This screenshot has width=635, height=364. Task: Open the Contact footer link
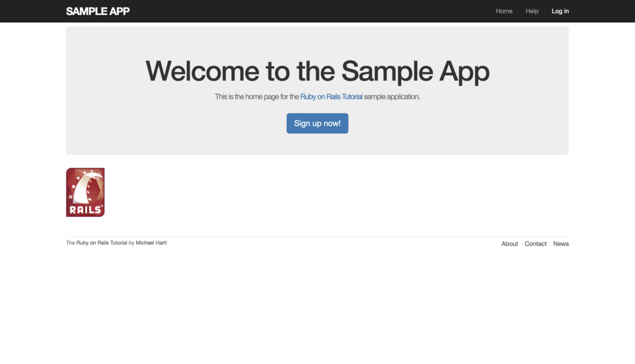tap(535, 244)
